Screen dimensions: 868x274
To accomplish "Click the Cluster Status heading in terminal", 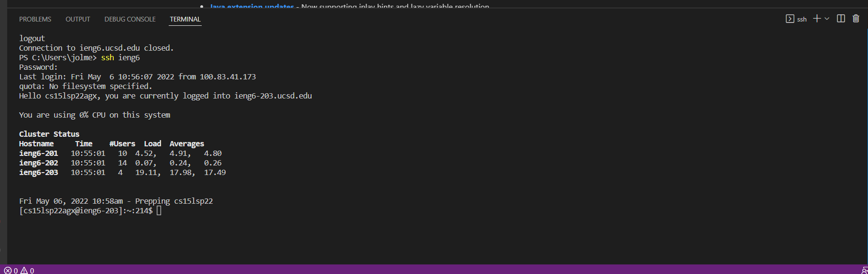I will click(49, 134).
